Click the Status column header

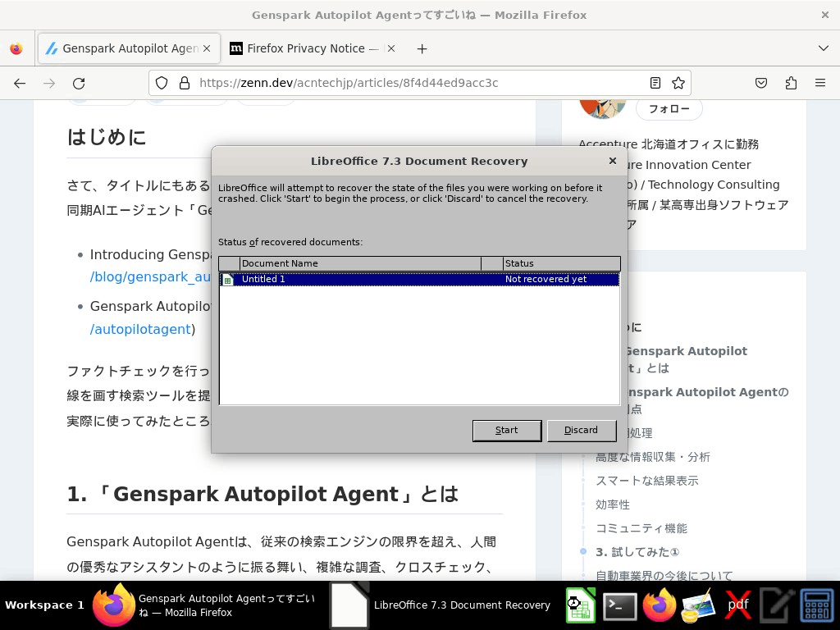(x=561, y=263)
